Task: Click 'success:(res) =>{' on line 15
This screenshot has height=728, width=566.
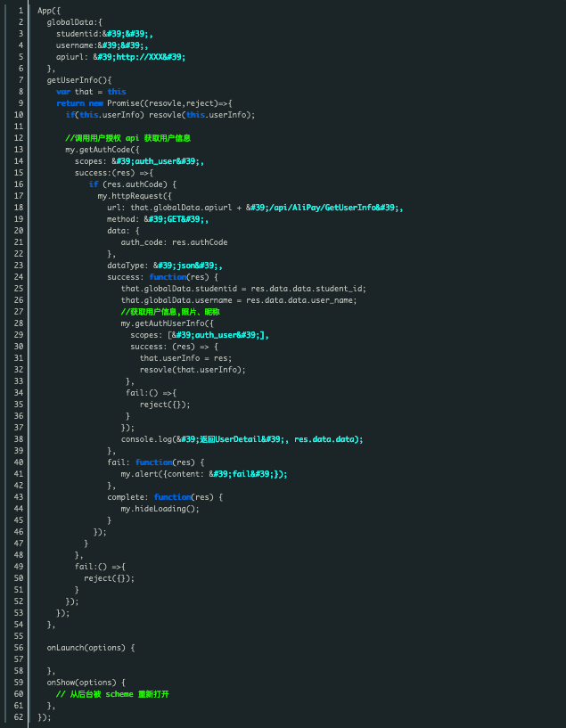Action: pyautogui.click(x=114, y=173)
